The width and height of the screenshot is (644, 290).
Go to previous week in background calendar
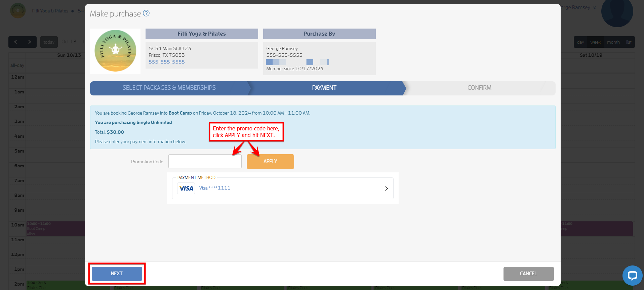point(15,42)
